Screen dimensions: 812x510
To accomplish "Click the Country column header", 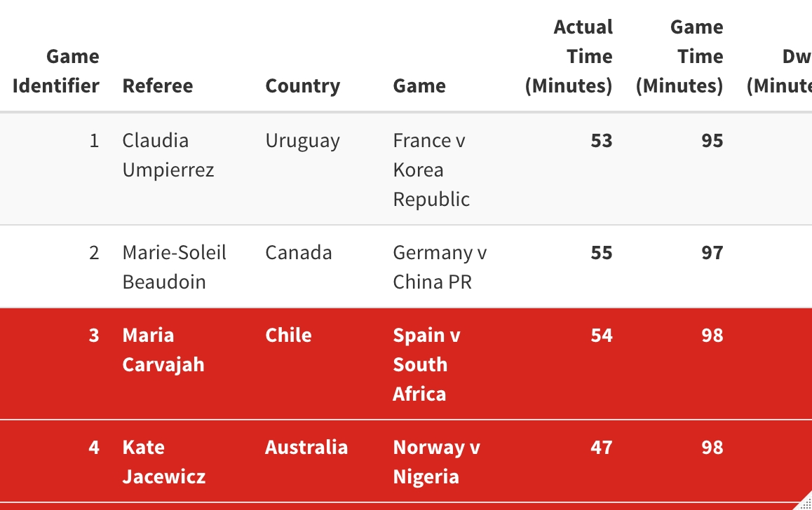I will (x=303, y=86).
